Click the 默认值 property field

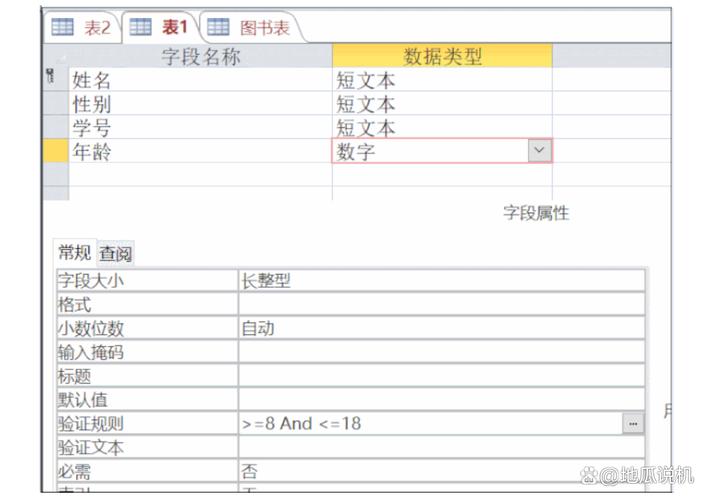click(x=441, y=400)
